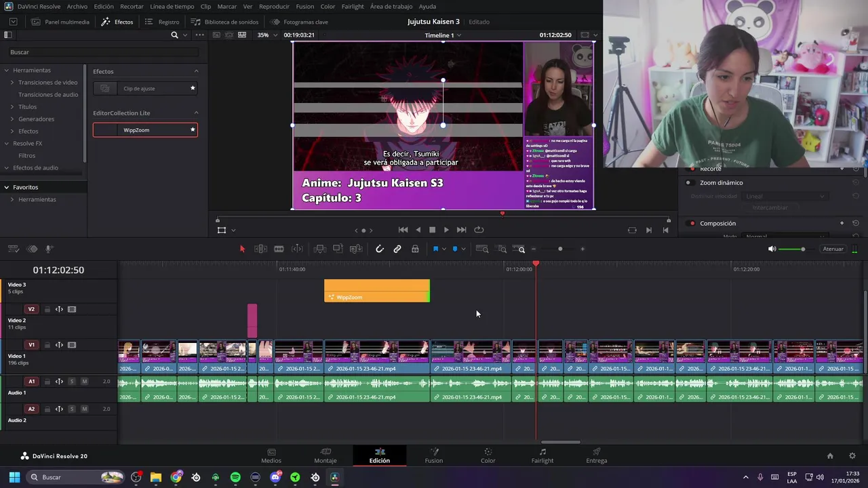Open the project home icon
868x488 pixels.
830,456
